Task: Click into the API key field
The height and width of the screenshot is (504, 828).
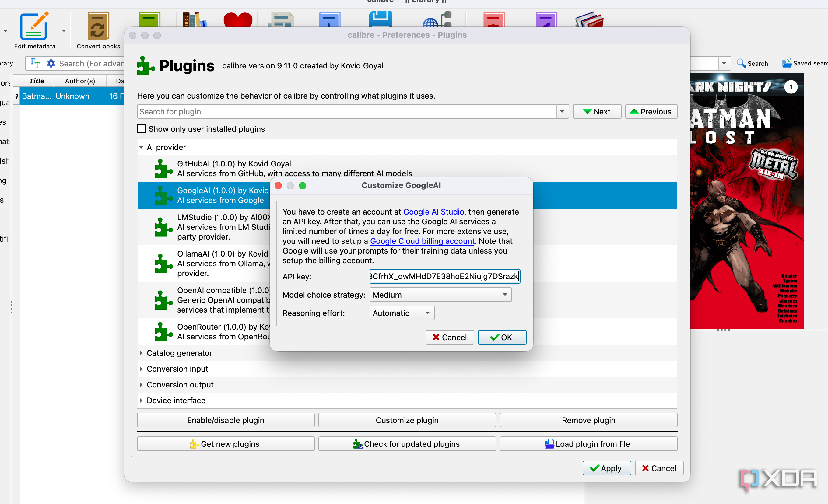Action: (x=444, y=276)
